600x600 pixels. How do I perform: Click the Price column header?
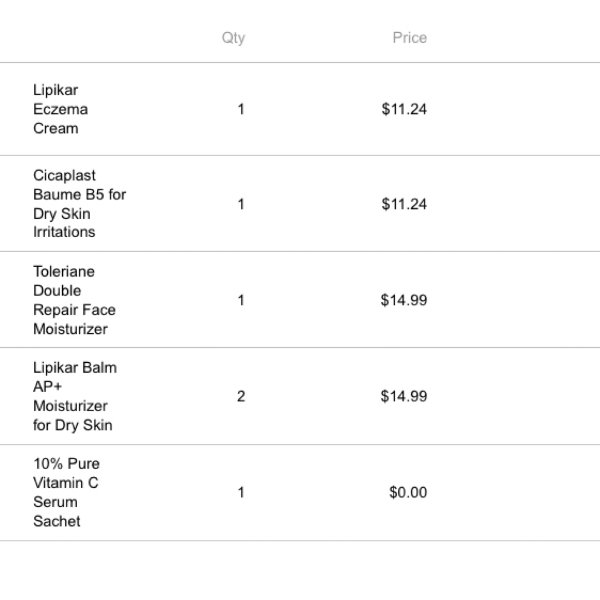(409, 38)
